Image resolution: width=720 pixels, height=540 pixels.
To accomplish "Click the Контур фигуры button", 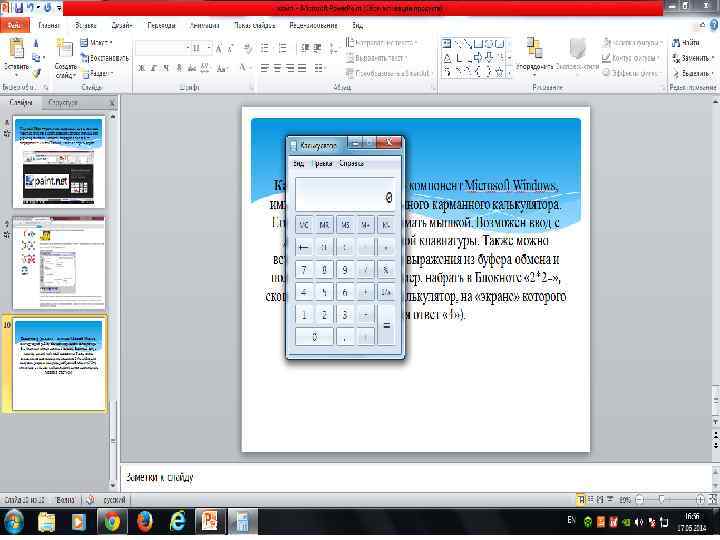I will pos(631,58).
